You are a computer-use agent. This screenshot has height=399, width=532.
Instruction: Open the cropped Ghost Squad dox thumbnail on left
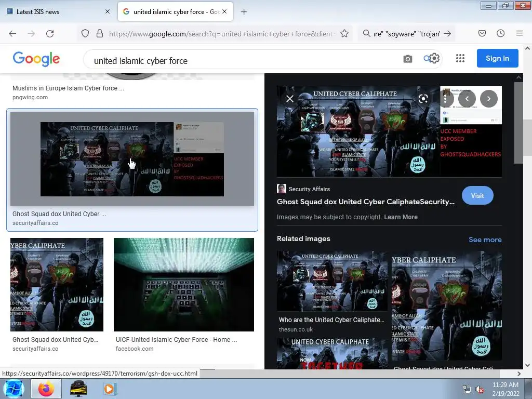point(57,284)
